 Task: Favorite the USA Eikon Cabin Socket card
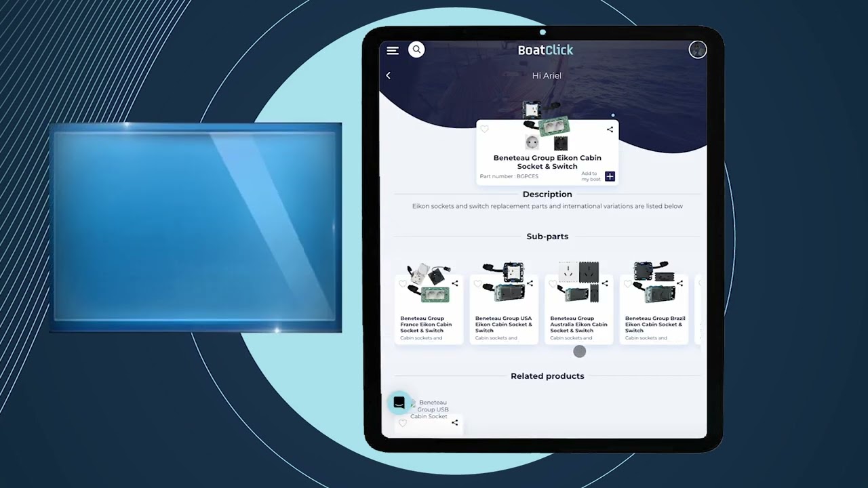[477, 283]
